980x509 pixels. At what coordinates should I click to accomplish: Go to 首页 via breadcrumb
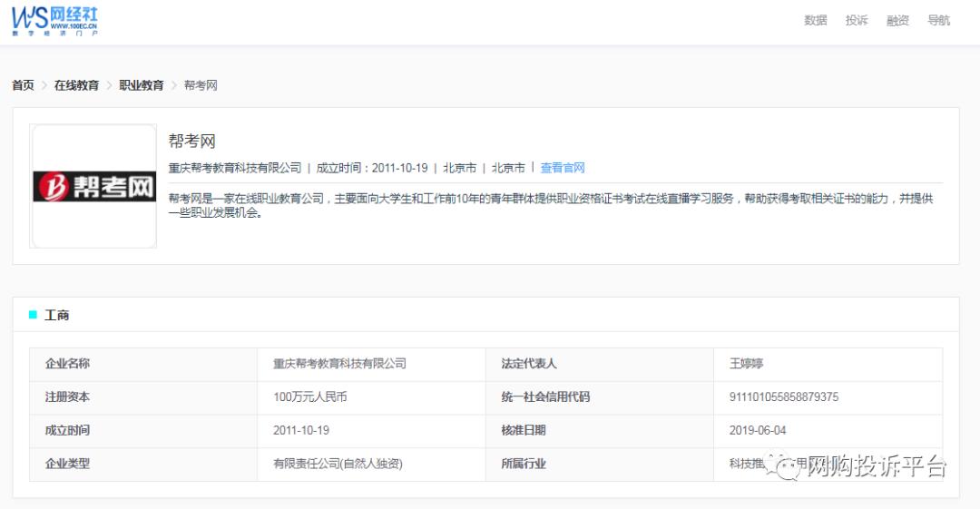point(23,85)
